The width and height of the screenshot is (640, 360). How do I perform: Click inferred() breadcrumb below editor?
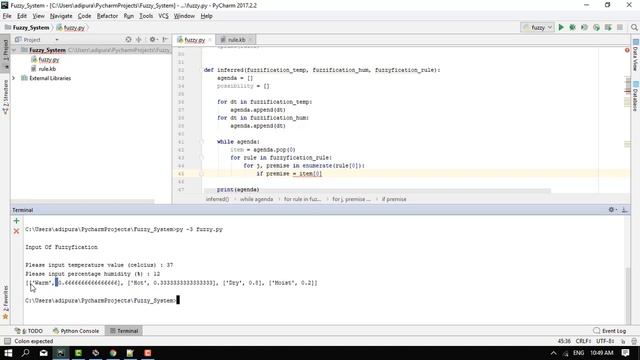[218, 199]
